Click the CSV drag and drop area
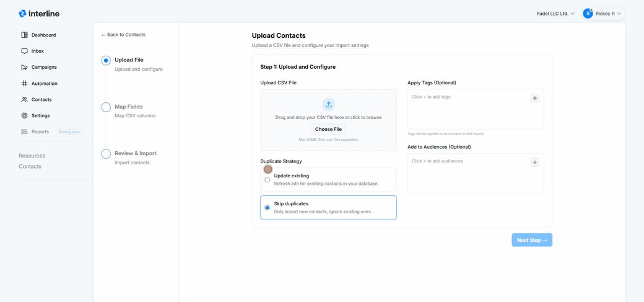The height and width of the screenshot is (302, 644). pos(329,120)
